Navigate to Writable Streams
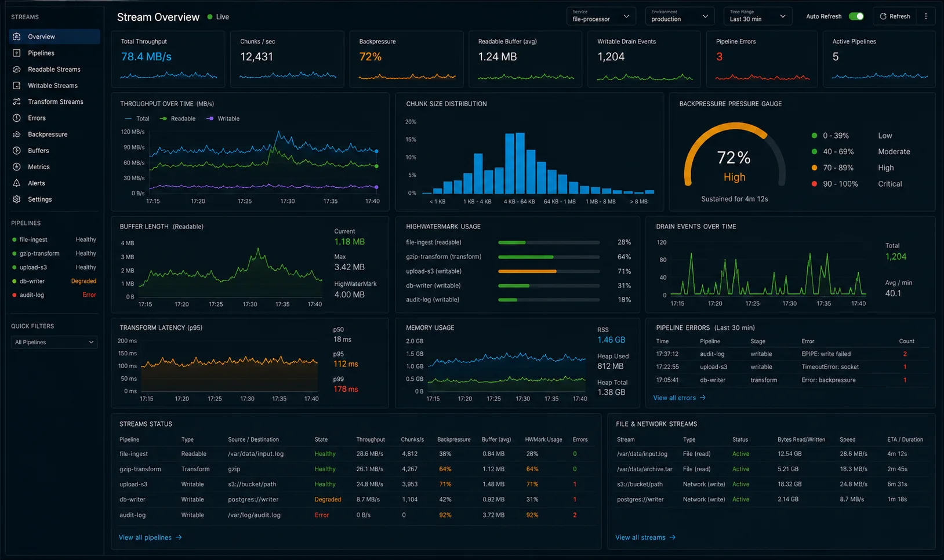944x560 pixels. (x=55, y=85)
